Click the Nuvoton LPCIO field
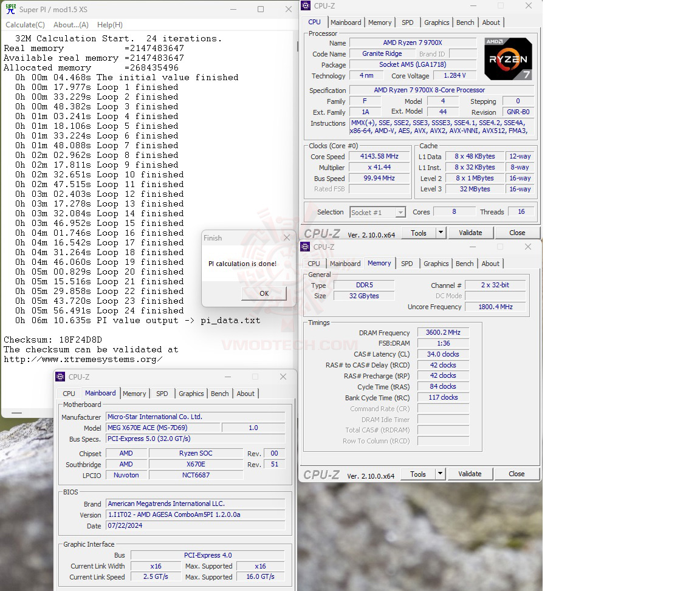The image size is (700, 591). coord(126,476)
